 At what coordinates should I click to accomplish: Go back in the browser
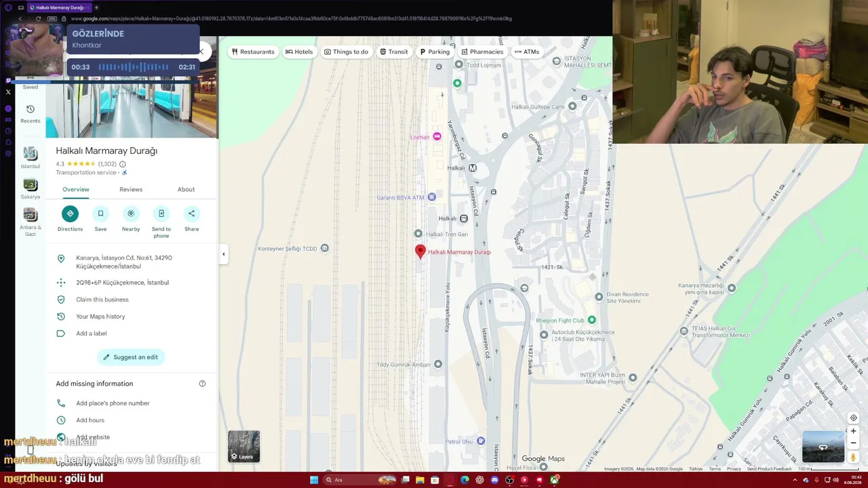[x=20, y=19]
